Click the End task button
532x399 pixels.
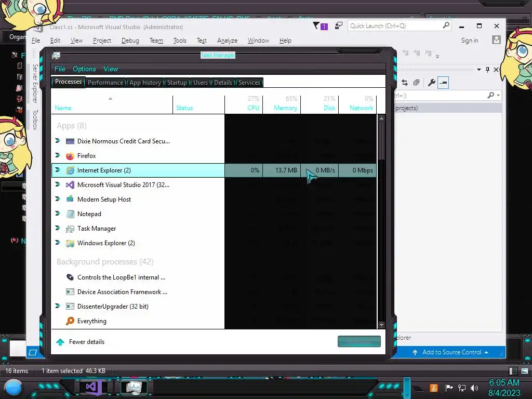click(359, 341)
